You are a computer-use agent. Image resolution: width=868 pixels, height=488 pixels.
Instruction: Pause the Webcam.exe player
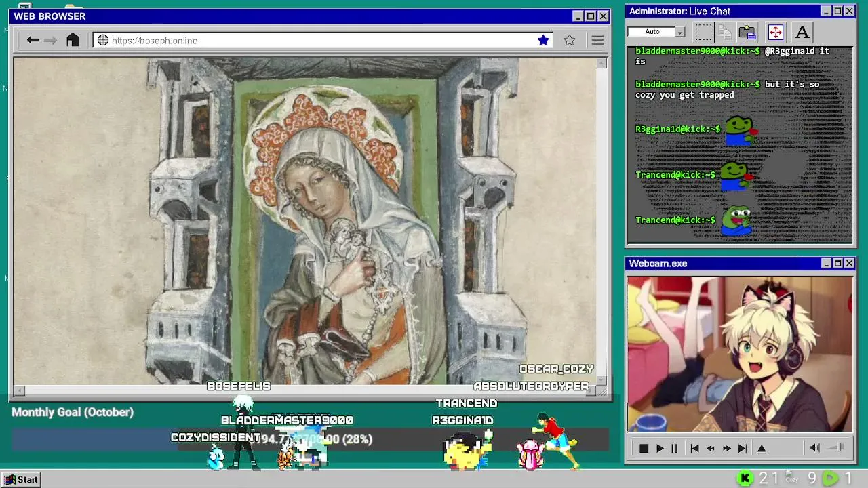(674, 448)
